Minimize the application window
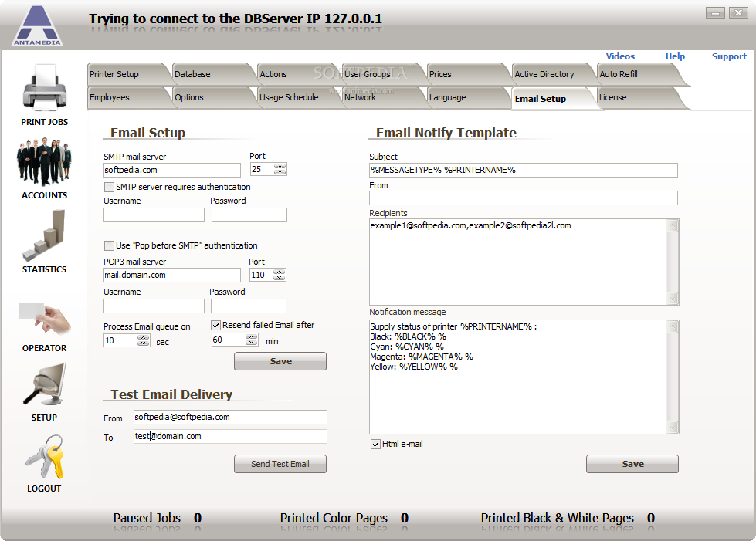756x541 pixels. tap(715, 13)
